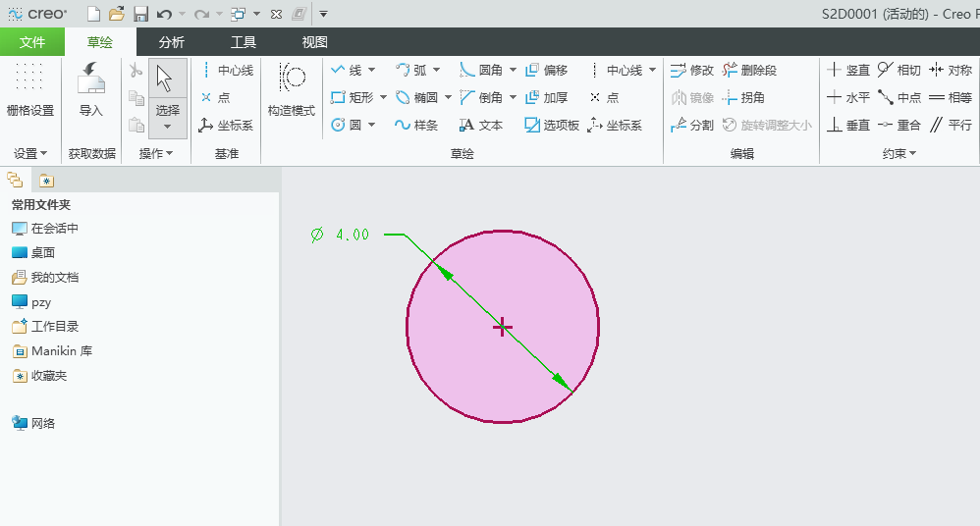Apply Midpoint constraint (中点)
Viewport: 980px width, 526px height.
[899, 97]
